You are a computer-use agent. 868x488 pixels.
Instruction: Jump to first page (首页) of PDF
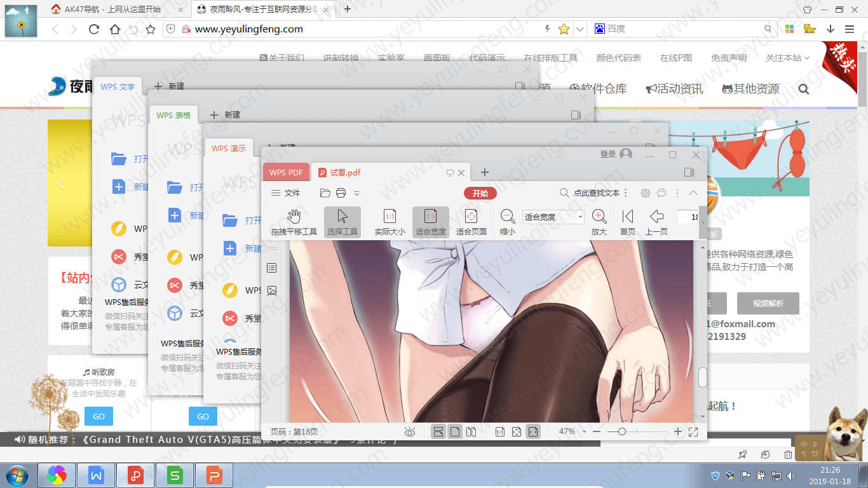pyautogui.click(x=628, y=222)
